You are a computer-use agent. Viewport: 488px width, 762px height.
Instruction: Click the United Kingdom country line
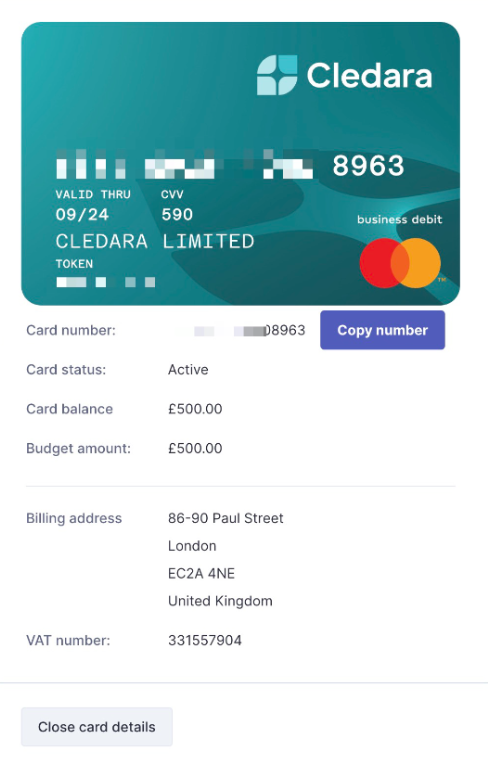coord(220,601)
